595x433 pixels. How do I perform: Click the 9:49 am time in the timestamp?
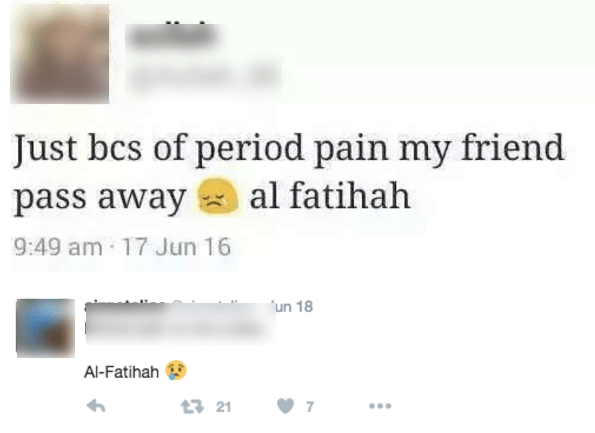[x=58, y=247]
